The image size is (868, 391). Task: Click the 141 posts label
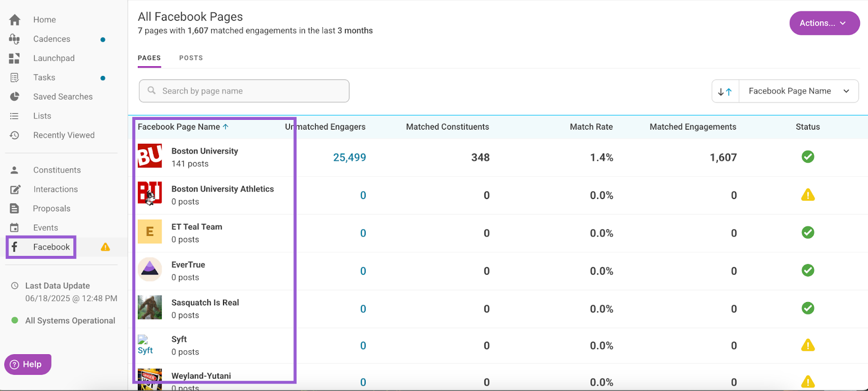[190, 164]
